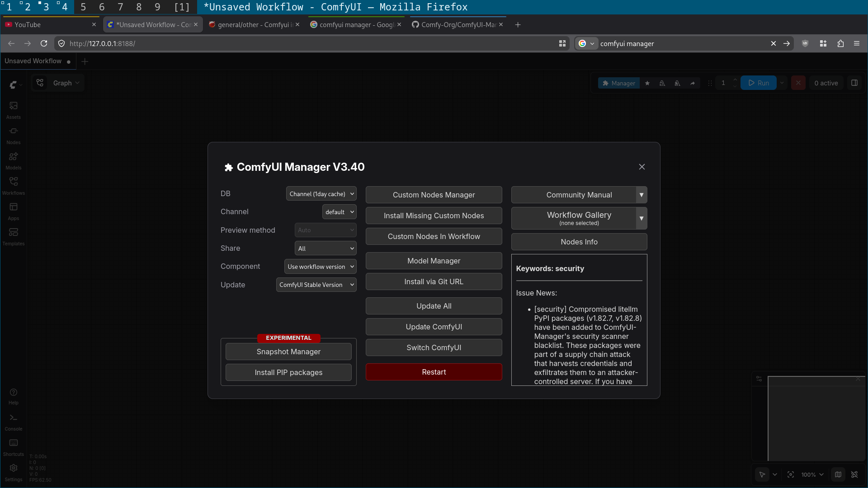This screenshot has height=488, width=868.
Task: Click the fit view icon
Action: (x=791, y=474)
